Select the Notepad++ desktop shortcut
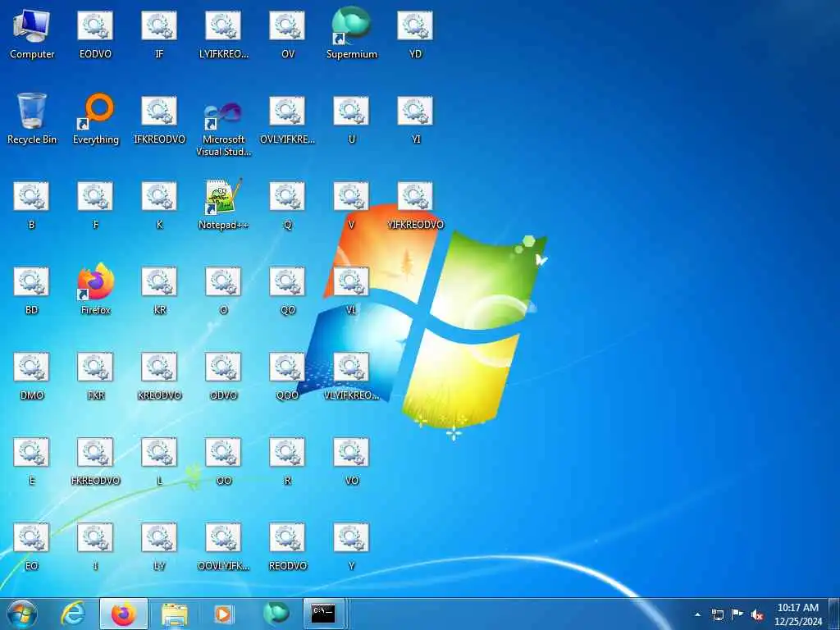Image resolution: width=840 pixels, height=630 pixels. 223,204
